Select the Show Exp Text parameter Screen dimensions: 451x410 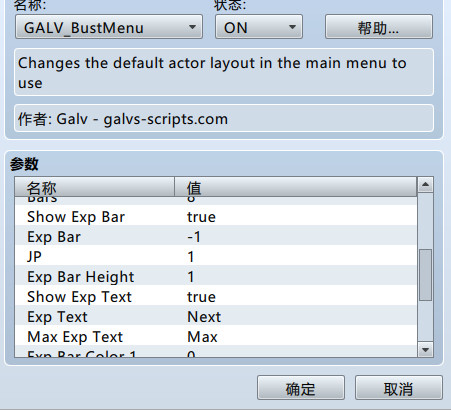(x=80, y=297)
